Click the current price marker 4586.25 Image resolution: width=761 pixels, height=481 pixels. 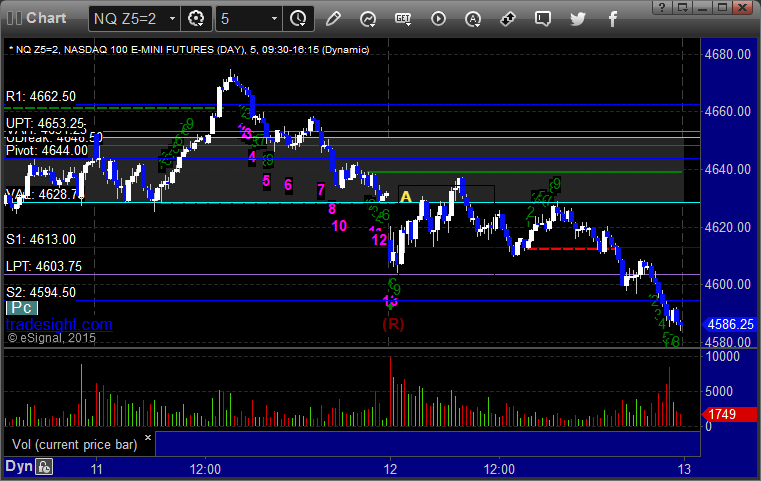pyautogui.click(x=729, y=324)
